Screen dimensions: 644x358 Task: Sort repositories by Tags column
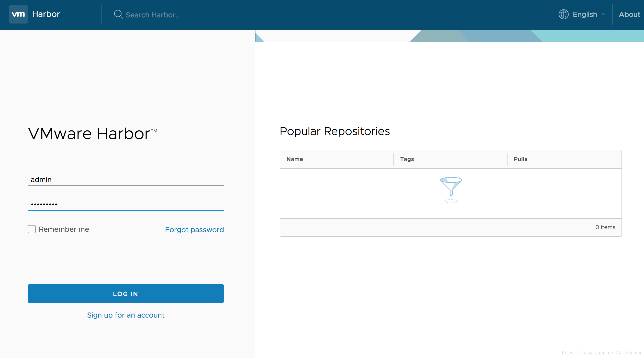coord(407,159)
